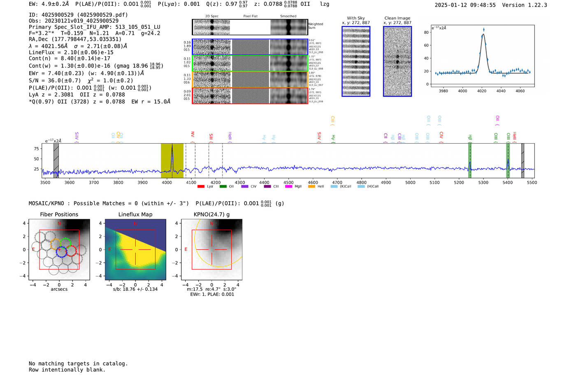Click the KPNO(24.7) g image
The height and width of the screenshot is (392, 576).
click(211, 250)
